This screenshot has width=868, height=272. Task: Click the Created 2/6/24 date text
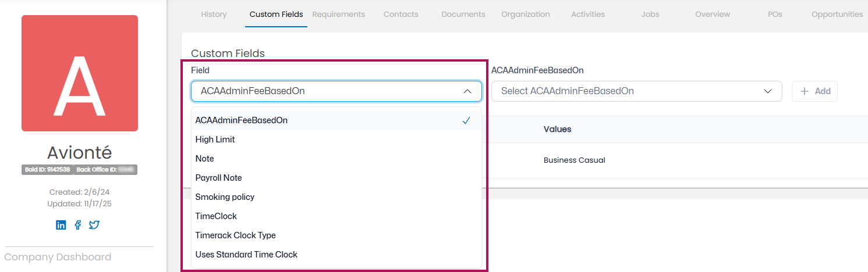80,192
